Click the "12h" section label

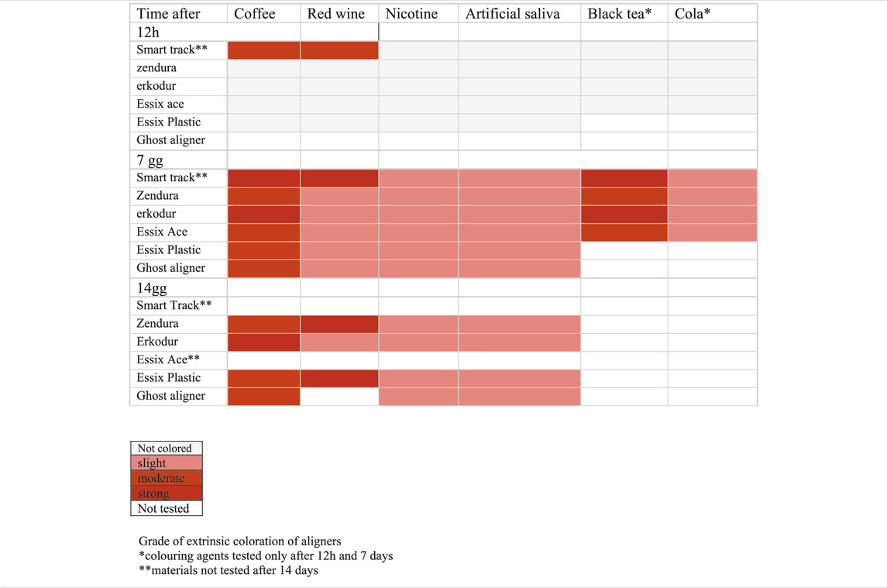click(x=148, y=33)
